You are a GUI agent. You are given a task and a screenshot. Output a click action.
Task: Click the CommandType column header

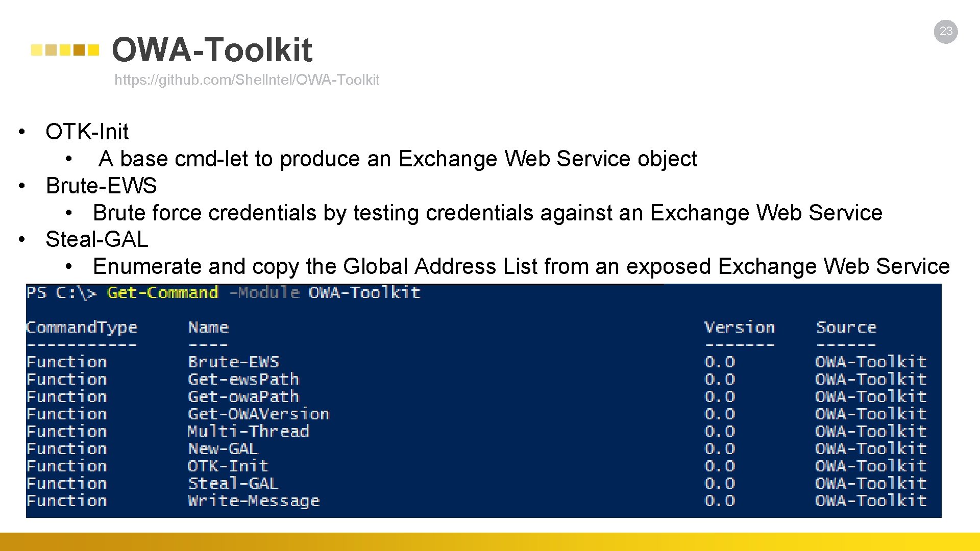coord(82,328)
